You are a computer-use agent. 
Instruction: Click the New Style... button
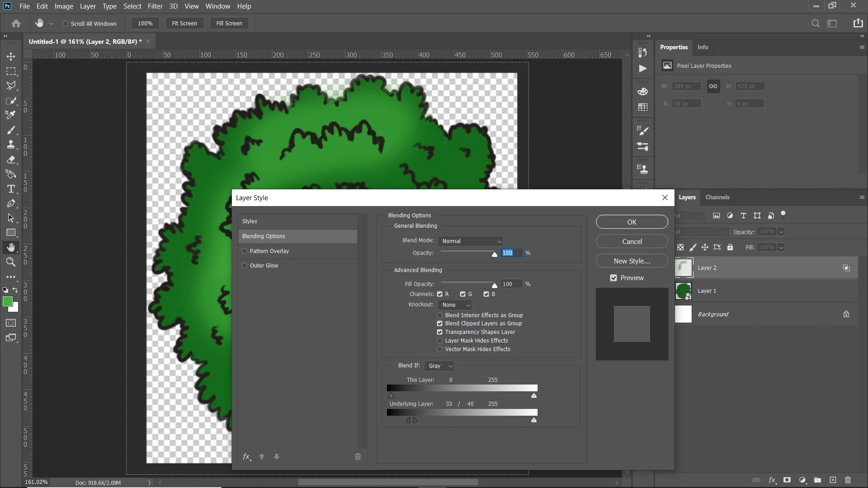(x=632, y=261)
